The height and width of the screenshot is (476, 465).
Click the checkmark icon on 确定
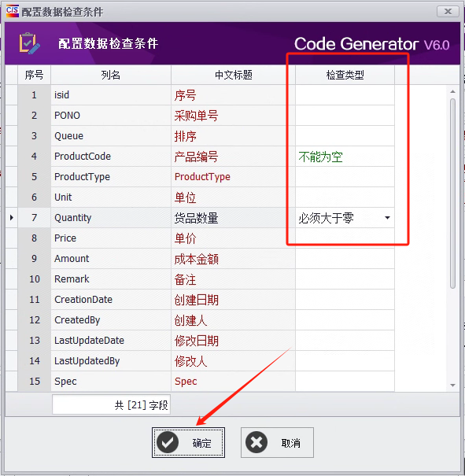[168, 443]
